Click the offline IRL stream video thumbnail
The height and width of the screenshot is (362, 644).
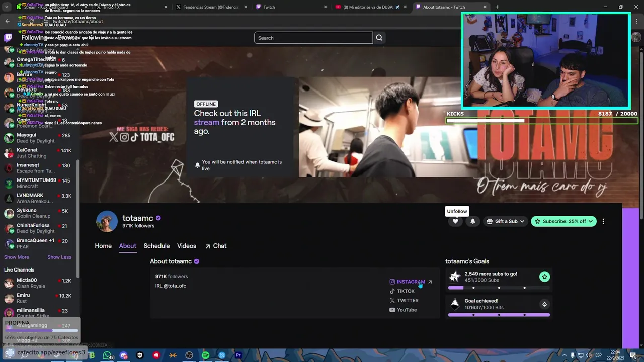tap(388, 127)
